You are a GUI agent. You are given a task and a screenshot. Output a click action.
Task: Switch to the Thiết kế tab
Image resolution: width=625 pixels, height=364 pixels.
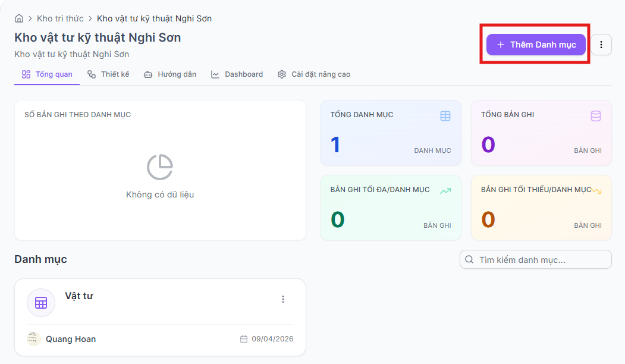tap(108, 74)
